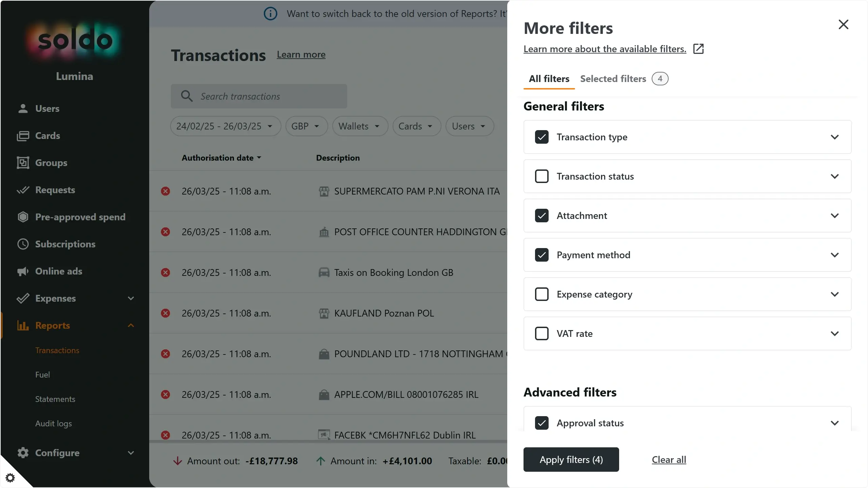
Task: Click the external link icon beside available filters
Action: [x=698, y=49]
